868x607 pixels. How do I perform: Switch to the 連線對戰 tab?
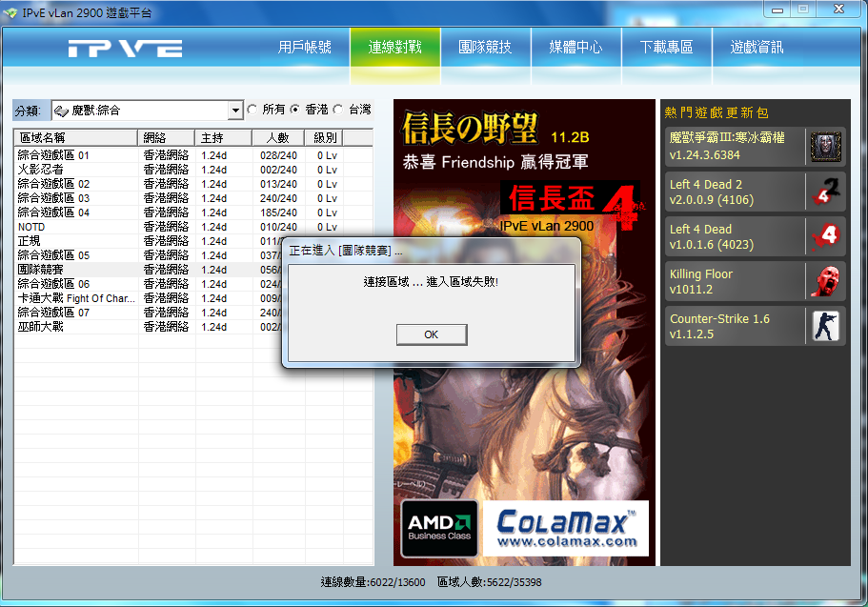pyautogui.click(x=395, y=48)
